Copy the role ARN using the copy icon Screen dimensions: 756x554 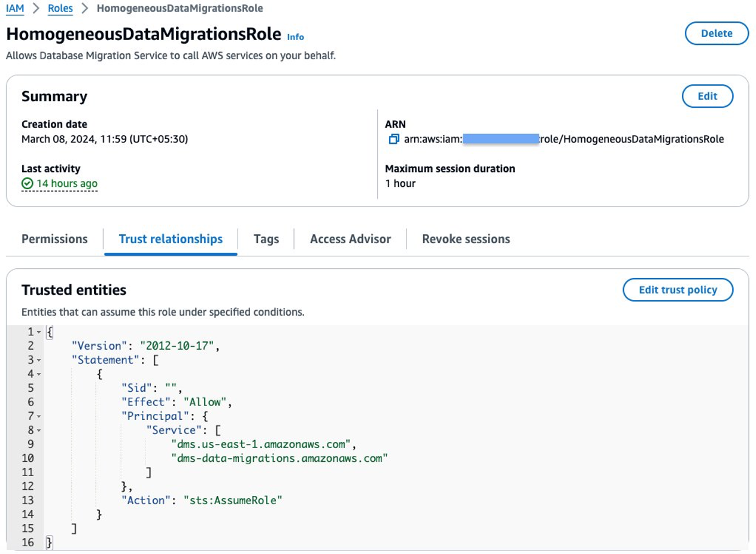pos(393,140)
